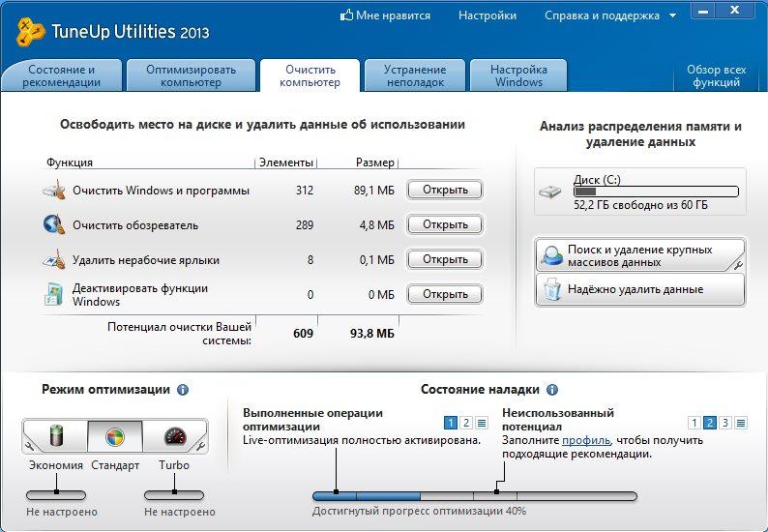
Task: Click the Элементы column header
Action: (286, 163)
